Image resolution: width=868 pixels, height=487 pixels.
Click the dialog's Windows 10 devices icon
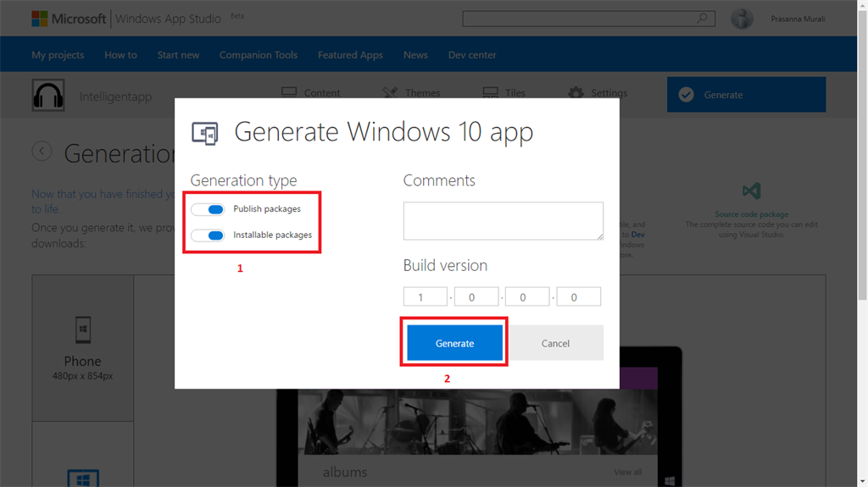(x=205, y=133)
